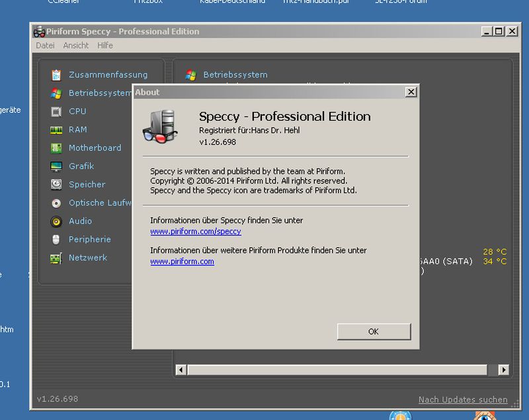This screenshot has width=529, height=420.
Task: Open the www.piriform.com/speccy link
Action: coord(196,231)
